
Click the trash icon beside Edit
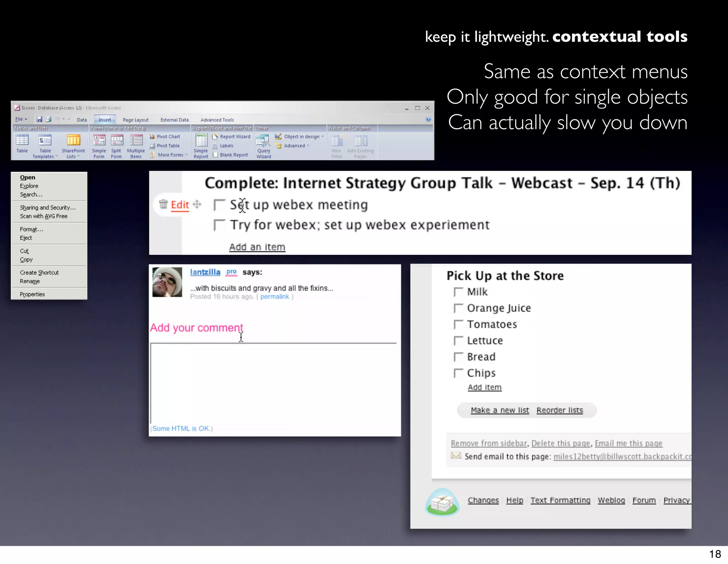click(x=163, y=204)
